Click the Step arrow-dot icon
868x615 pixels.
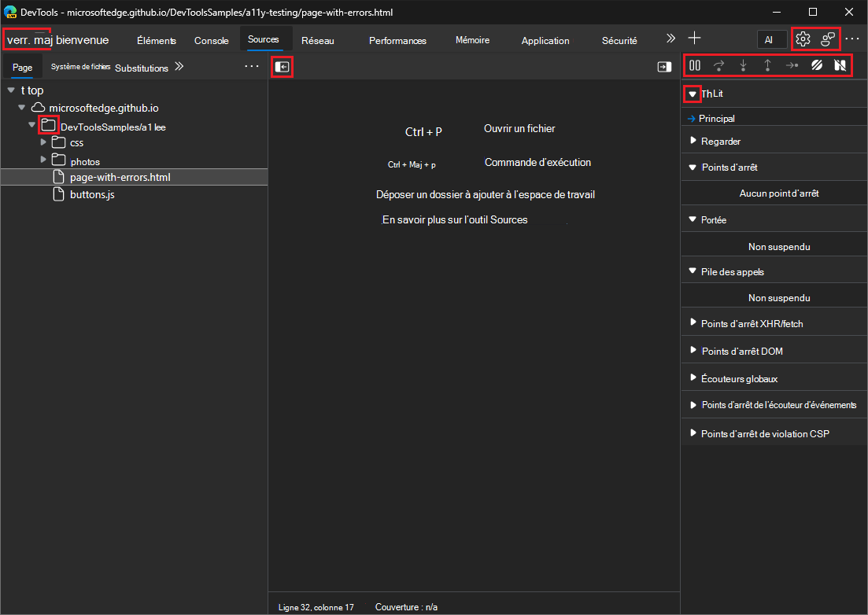pyautogui.click(x=792, y=65)
